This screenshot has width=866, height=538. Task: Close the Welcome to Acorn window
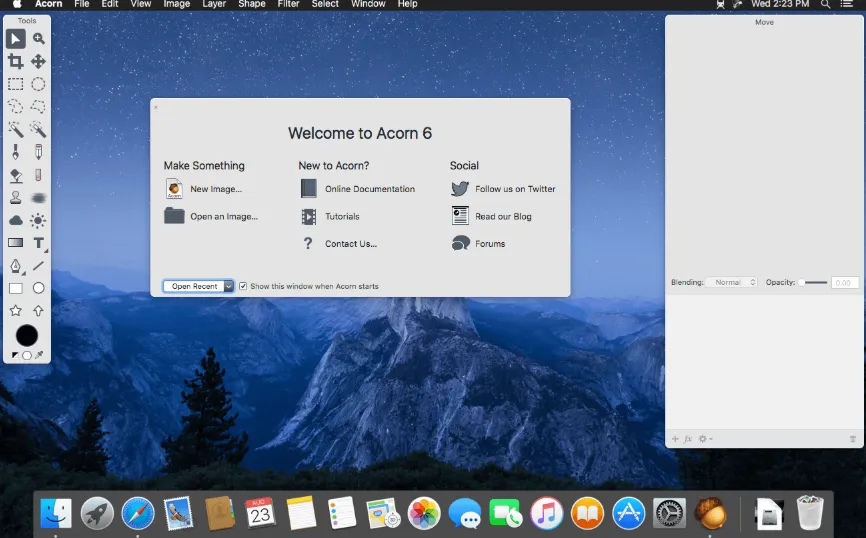156,107
